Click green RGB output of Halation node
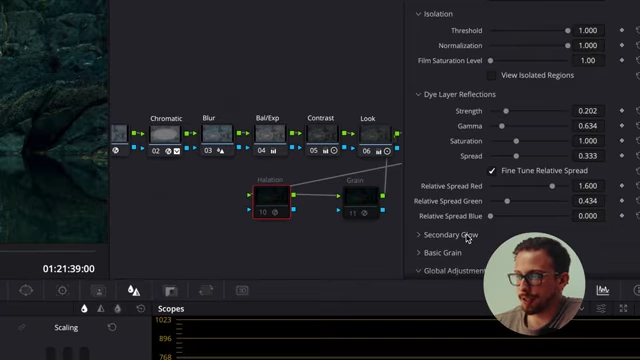The height and width of the screenshot is (360, 640). (x=293, y=195)
